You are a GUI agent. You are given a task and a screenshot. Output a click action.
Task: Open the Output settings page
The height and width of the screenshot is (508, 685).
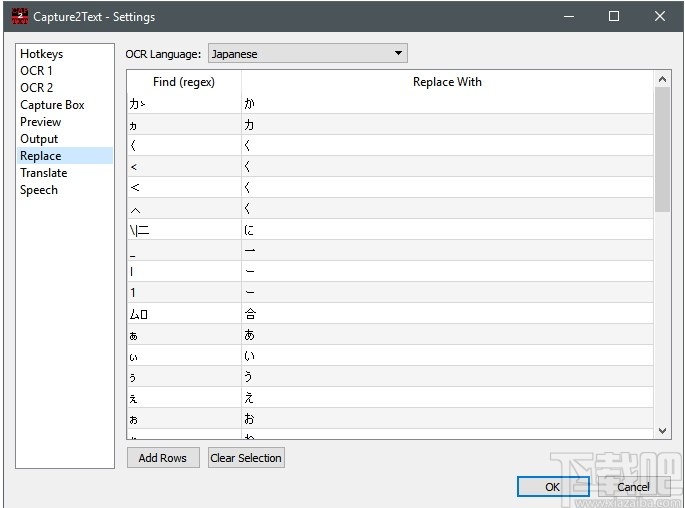point(39,139)
